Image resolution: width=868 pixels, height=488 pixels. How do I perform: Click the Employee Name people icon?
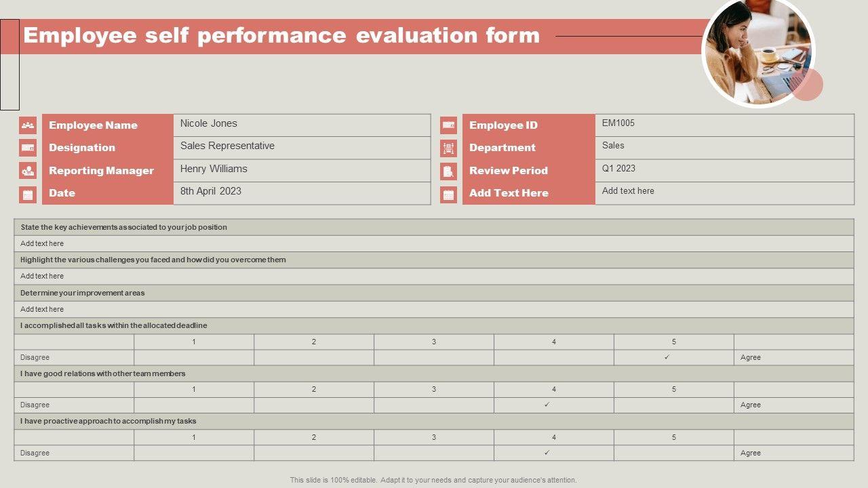click(28, 125)
